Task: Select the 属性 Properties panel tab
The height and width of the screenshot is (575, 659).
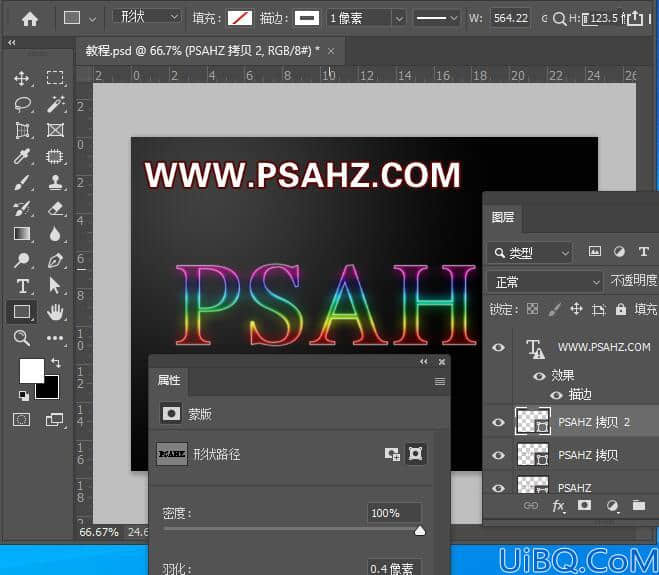Action: pyautogui.click(x=169, y=380)
